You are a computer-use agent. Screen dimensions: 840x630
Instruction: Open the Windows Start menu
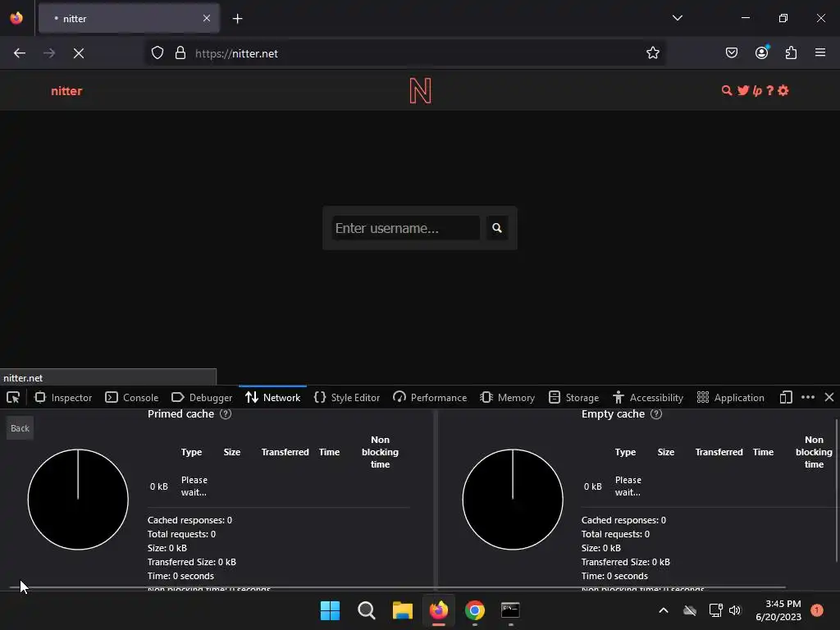[x=330, y=610]
